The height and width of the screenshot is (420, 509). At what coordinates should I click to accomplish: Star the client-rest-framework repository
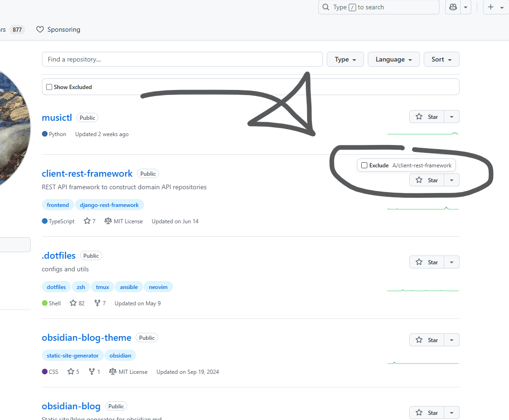pos(426,180)
